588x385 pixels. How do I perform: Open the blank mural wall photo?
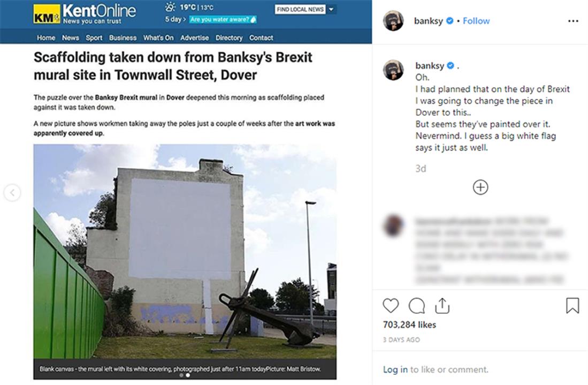(185, 252)
